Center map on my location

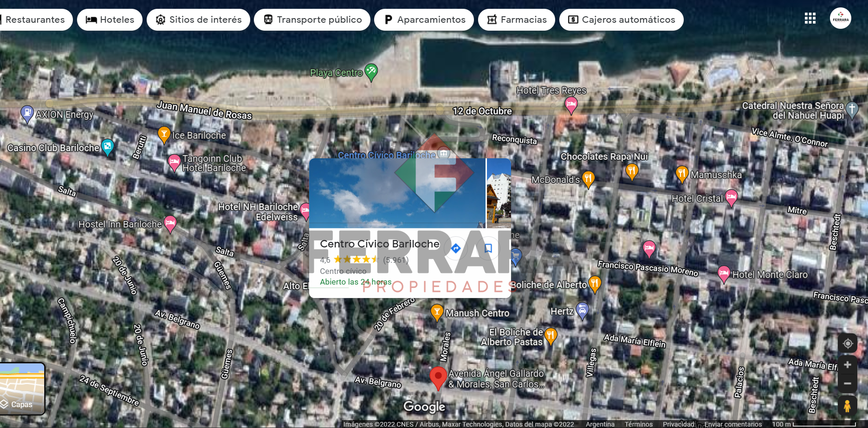tap(848, 344)
